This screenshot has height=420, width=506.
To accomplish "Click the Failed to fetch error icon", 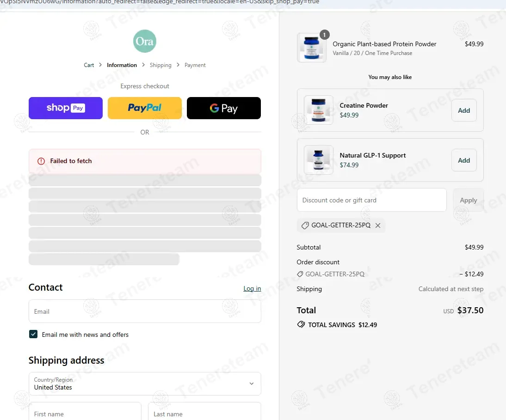I will point(41,161).
